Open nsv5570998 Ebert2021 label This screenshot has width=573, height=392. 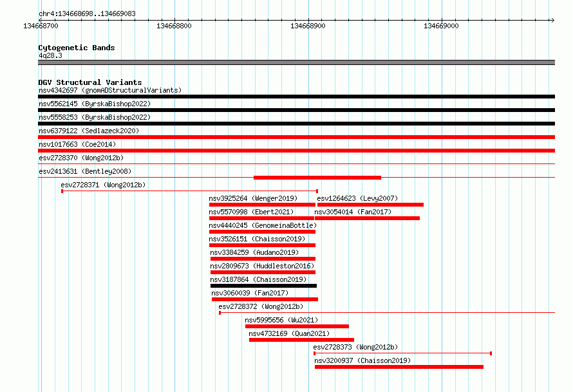click(x=251, y=212)
